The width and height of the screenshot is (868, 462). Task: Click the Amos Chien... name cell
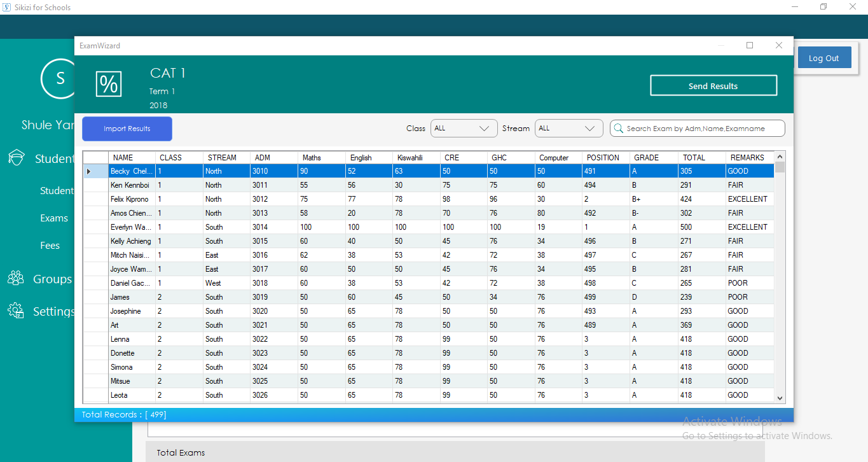(132, 213)
